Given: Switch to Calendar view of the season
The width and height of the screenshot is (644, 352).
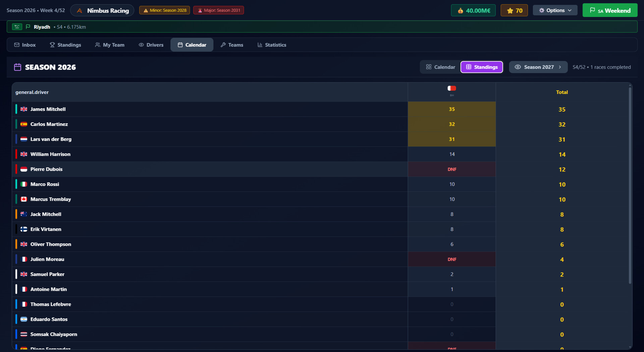Looking at the screenshot, I should point(440,67).
